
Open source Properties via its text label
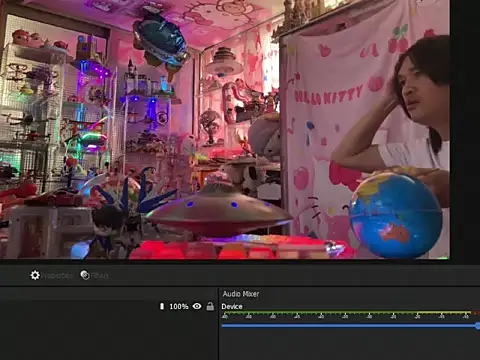[x=57, y=276]
